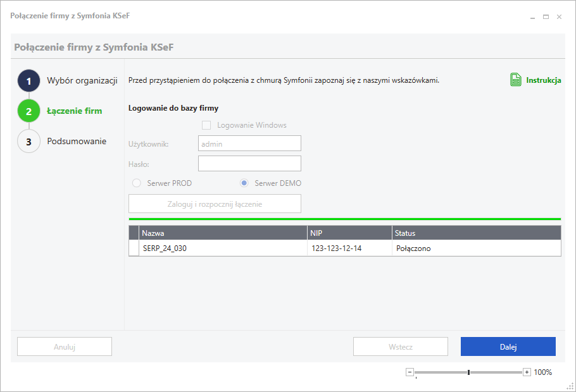The width and height of the screenshot is (576, 392).
Task: Click the Anuluj button
Action: coord(65,346)
